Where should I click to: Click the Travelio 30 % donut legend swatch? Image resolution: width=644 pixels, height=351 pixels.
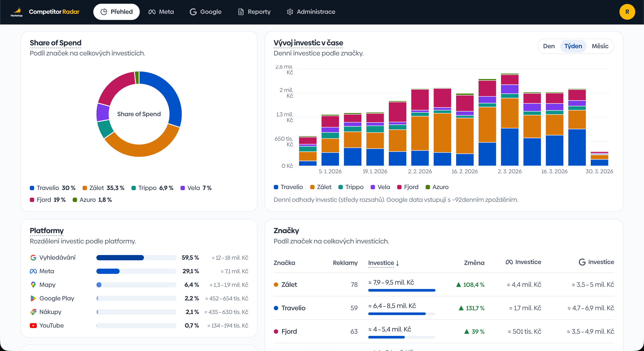32,188
